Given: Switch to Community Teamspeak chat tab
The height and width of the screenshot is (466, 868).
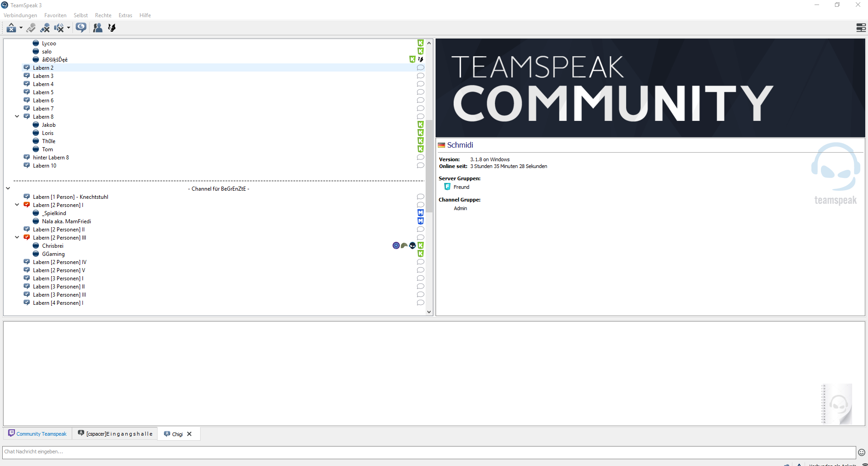Looking at the screenshot, I should [x=37, y=434].
